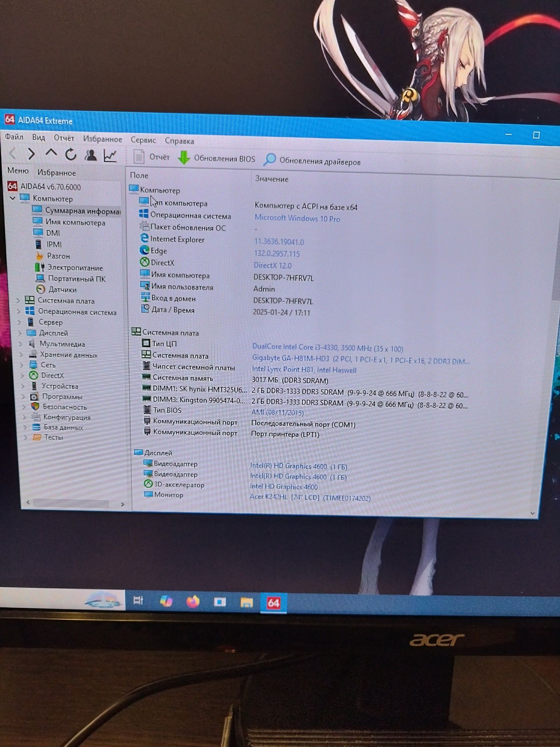Open File Explorer from the taskbar
Viewport: 560px width, 747px height.
(246, 602)
